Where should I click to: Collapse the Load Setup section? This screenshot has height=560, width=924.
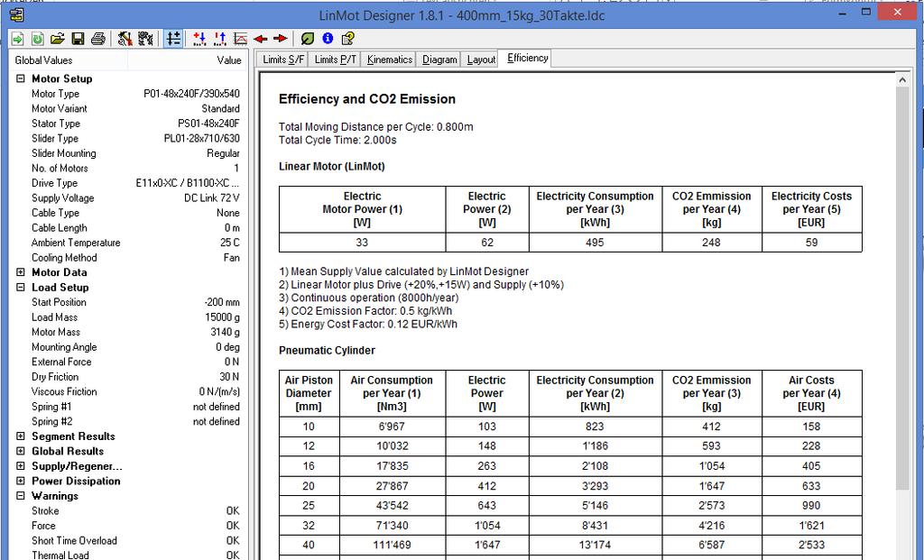21,288
